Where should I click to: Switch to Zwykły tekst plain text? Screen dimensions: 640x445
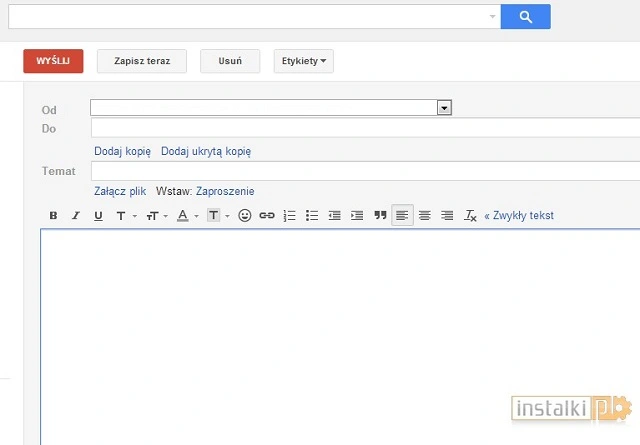pos(519,216)
